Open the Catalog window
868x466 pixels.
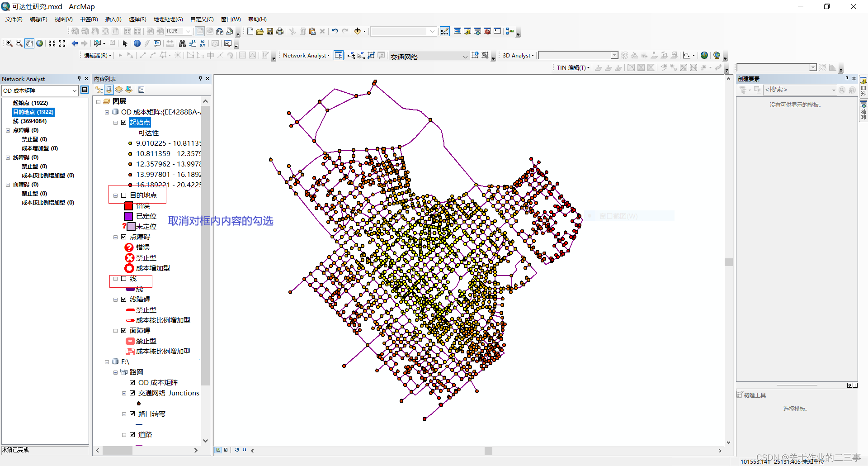pos(467,31)
